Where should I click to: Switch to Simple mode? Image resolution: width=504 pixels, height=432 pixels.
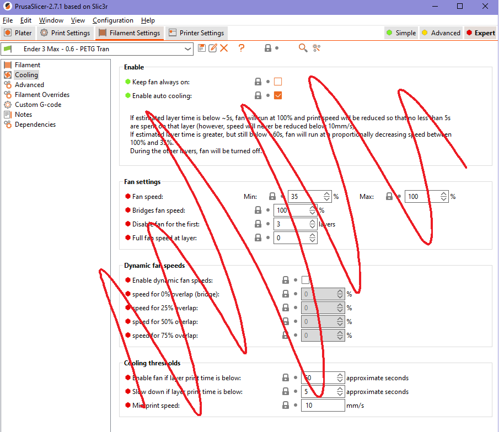401,33
